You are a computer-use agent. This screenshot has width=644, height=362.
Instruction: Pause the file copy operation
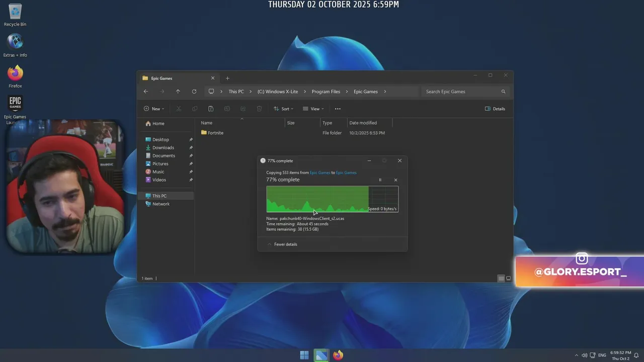380,180
